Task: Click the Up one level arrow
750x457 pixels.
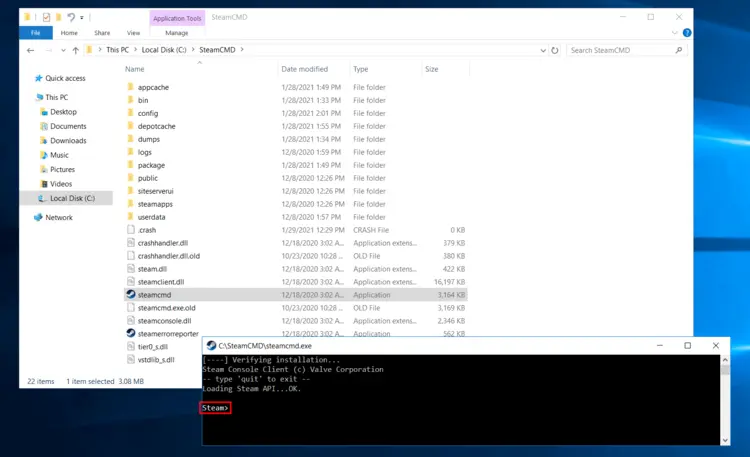Action: click(x=75, y=49)
